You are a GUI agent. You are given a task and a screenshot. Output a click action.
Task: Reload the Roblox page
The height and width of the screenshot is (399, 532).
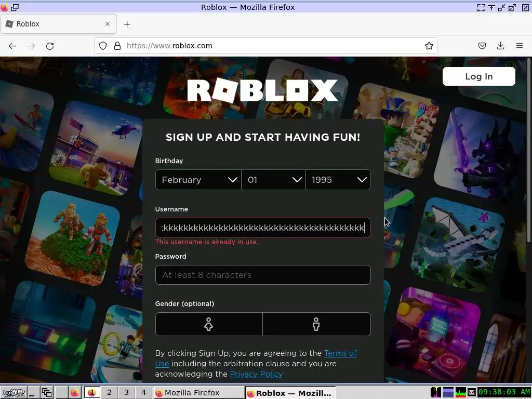[x=50, y=46]
